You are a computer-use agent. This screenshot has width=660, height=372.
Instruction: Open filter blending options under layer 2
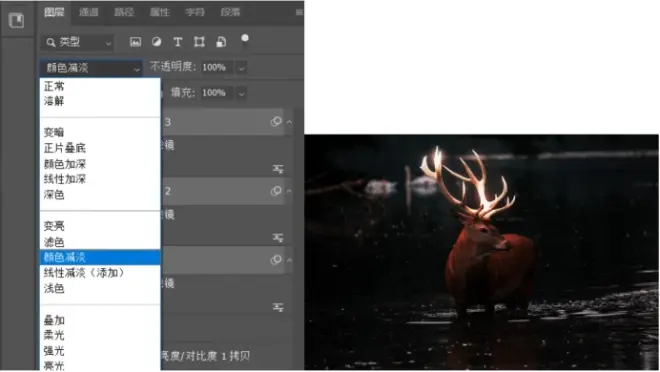278,238
